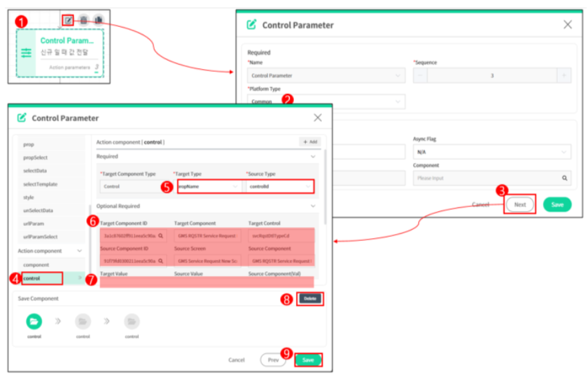Screen dimensions: 588x381
Task: Click Save in the back Control Parameter dialog
Action: coord(557,204)
